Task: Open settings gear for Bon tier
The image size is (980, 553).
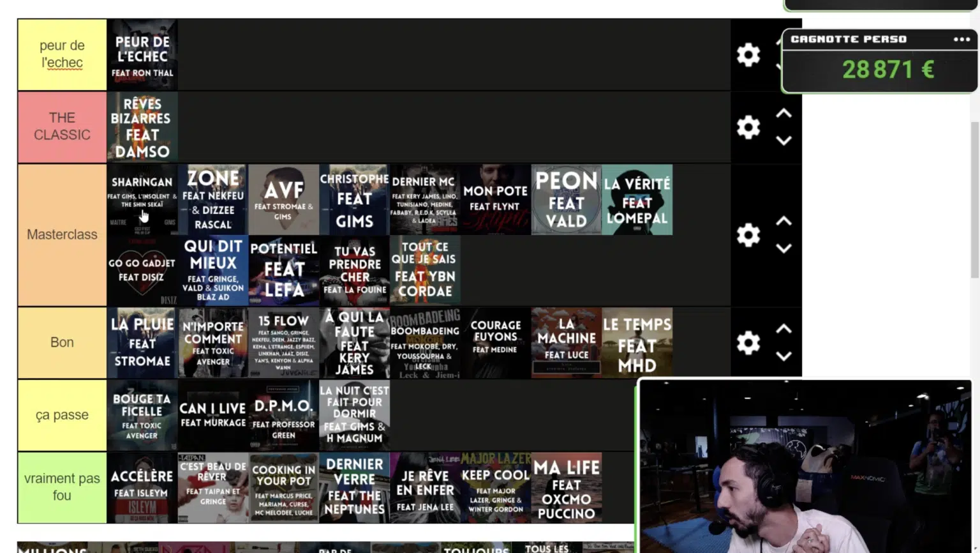Action: [748, 343]
